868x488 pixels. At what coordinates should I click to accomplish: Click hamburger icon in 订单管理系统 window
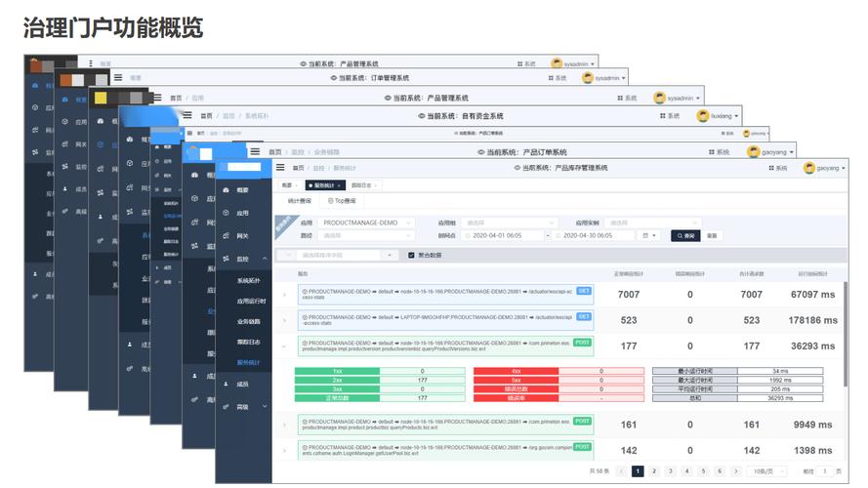[x=118, y=77]
